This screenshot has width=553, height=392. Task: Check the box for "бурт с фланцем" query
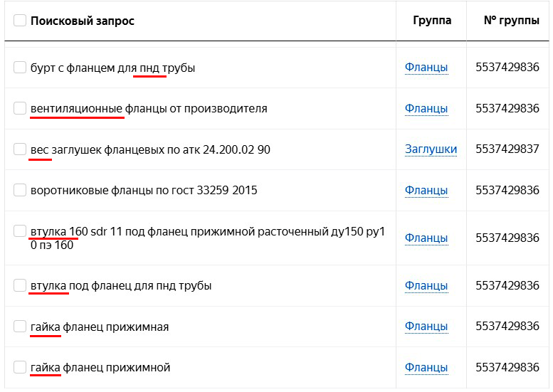pyautogui.click(x=20, y=68)
